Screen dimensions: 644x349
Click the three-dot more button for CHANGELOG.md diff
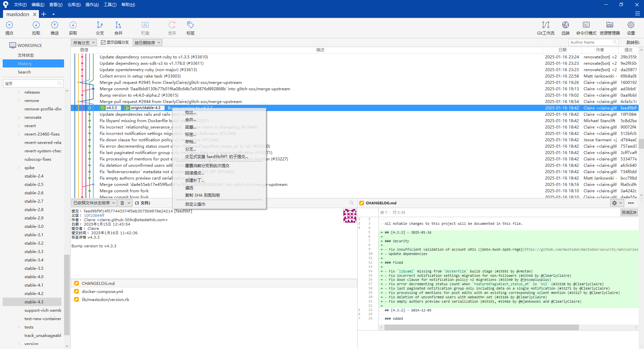coord(631,203)
